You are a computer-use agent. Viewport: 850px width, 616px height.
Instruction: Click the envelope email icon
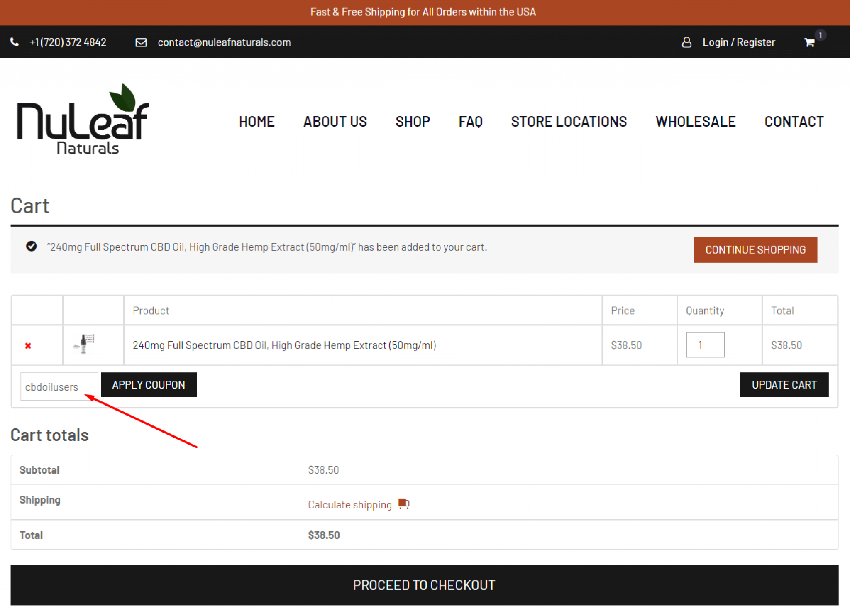[141, 42]
